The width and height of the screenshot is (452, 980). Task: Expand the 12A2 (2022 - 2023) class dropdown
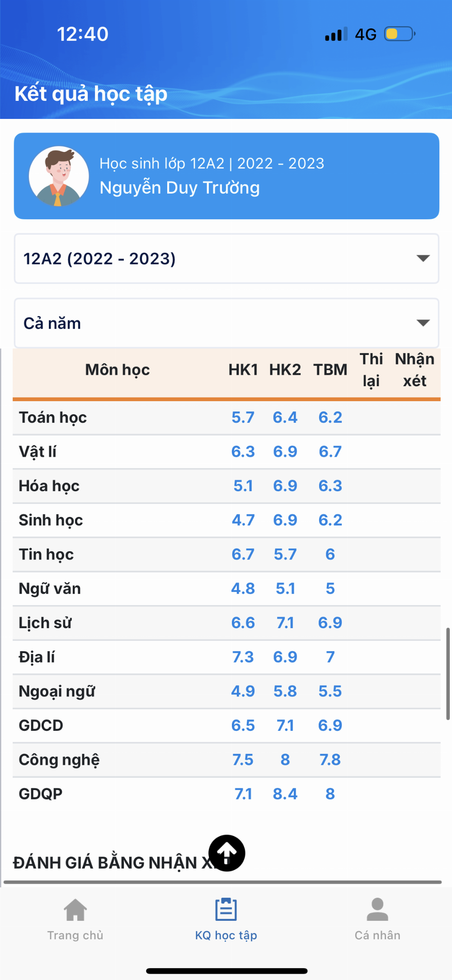(x=226, y=259)
